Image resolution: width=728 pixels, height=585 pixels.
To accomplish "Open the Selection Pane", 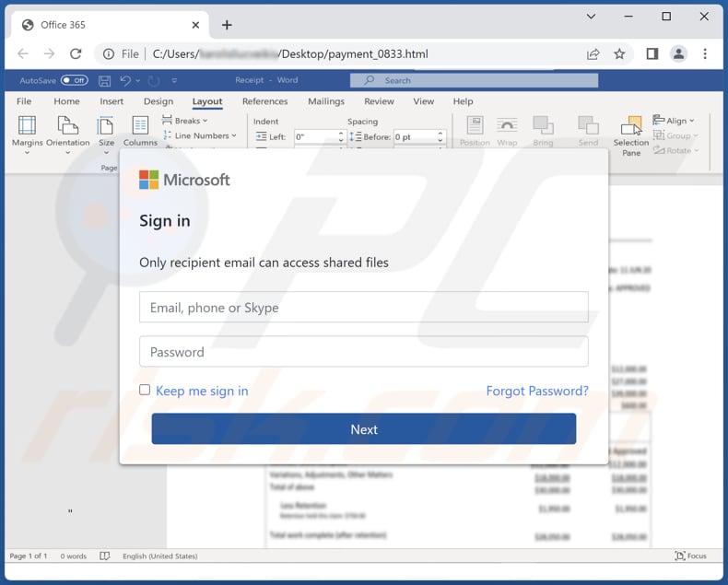I will (631, 136).
